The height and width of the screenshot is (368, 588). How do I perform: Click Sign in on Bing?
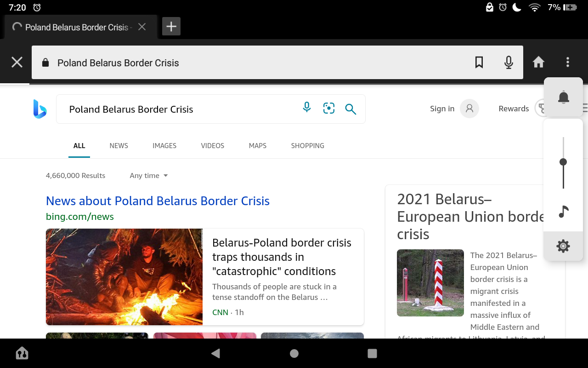(x=442, y=109)
